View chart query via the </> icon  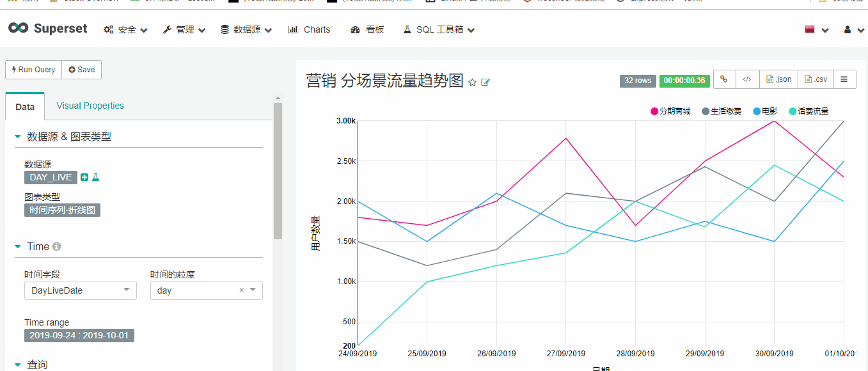(x=747, y=79)
